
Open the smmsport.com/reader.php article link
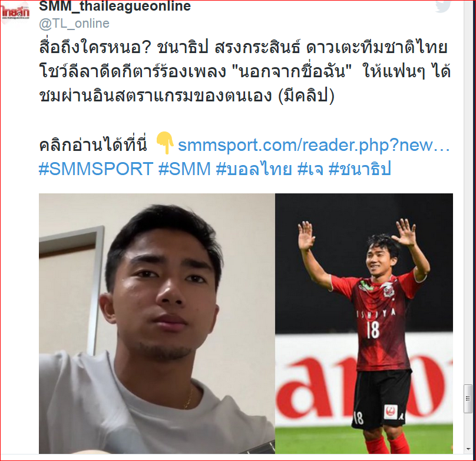click(x=313, y=145)
